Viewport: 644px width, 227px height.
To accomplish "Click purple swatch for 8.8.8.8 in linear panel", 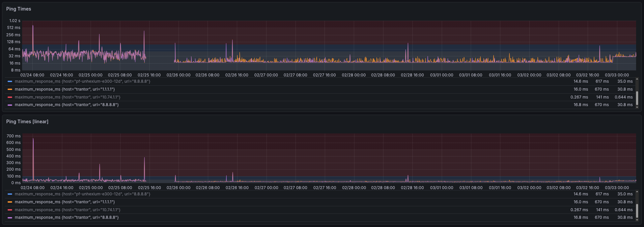I will (10, 217).
